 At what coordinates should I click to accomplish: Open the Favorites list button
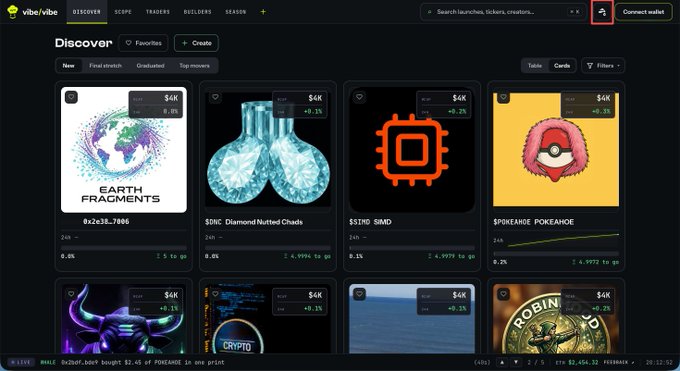[x=143, y=43]
